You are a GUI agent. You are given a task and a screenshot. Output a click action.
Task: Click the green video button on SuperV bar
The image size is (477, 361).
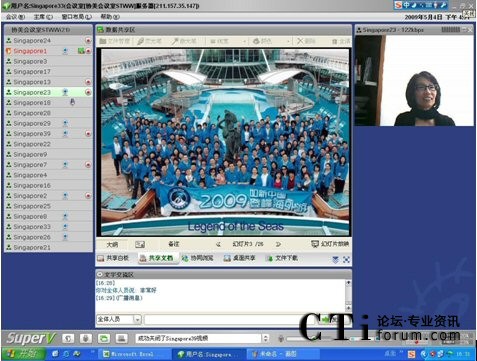(x=104, y=339)
